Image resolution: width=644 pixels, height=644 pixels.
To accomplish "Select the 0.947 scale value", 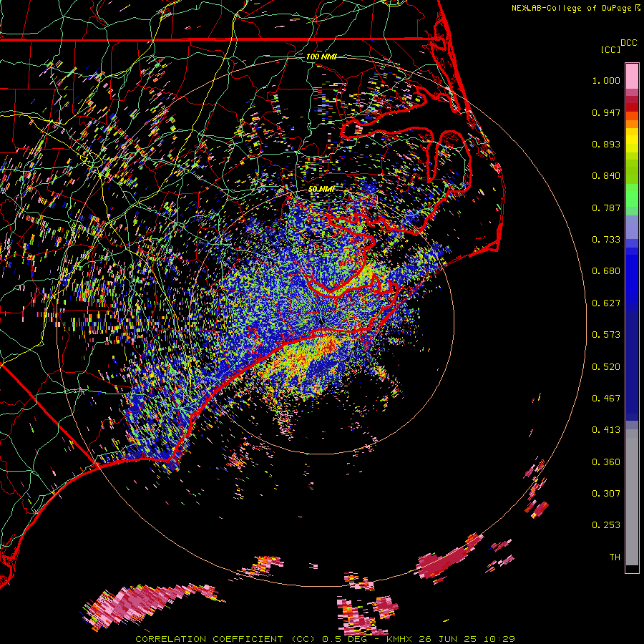I will tap(606, 112).
